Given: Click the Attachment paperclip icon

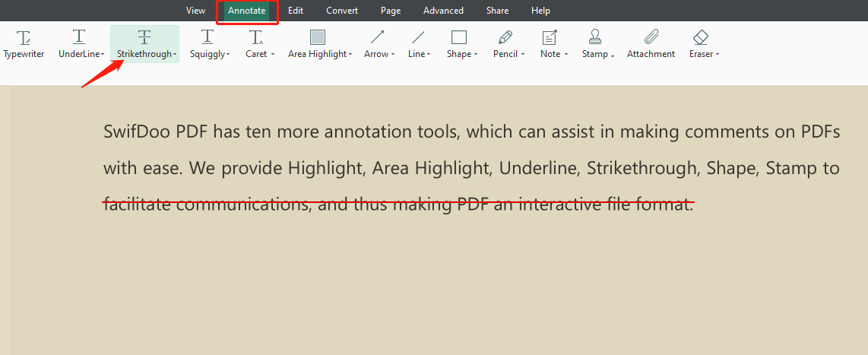Looking at the screenshot, I should click(651, 37).
